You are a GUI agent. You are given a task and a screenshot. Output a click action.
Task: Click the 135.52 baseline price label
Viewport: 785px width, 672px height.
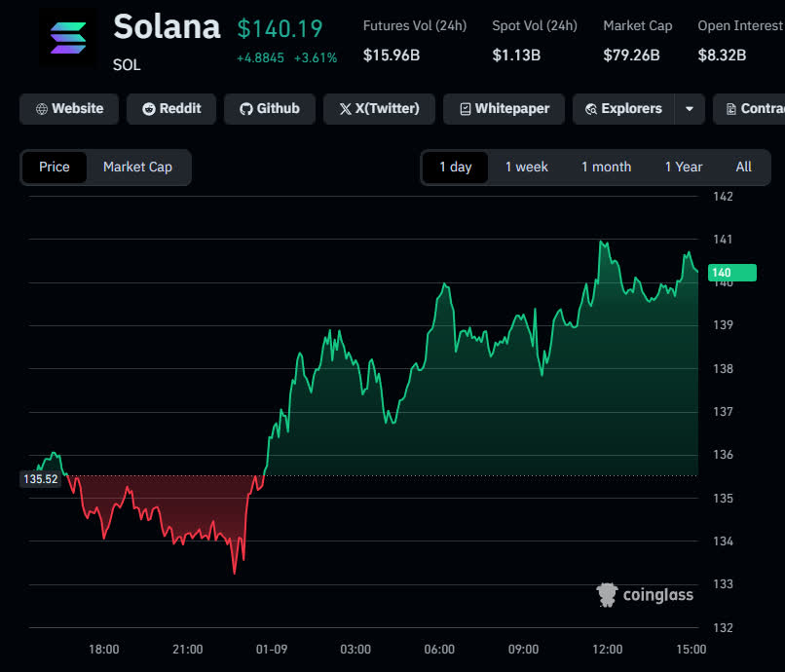40,479
